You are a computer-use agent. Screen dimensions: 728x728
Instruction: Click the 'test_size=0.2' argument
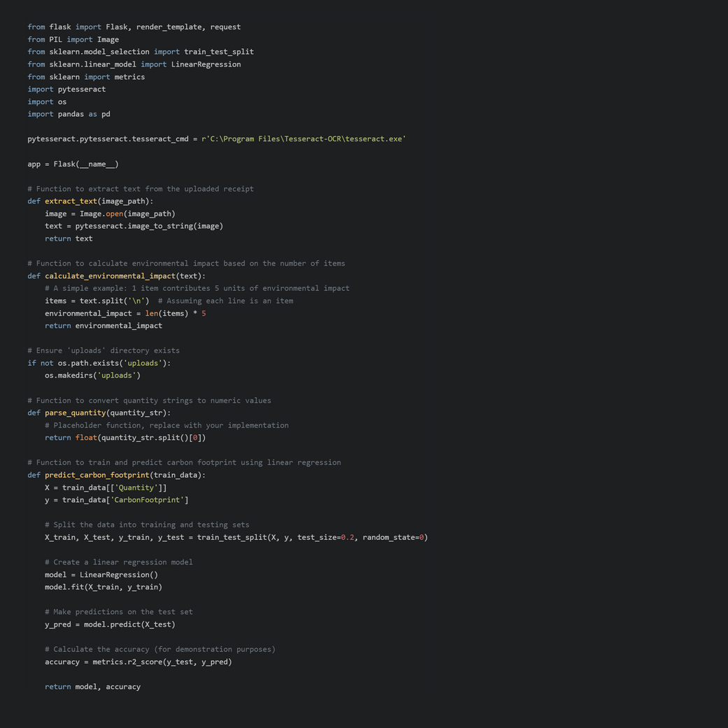tap(326, 538)
